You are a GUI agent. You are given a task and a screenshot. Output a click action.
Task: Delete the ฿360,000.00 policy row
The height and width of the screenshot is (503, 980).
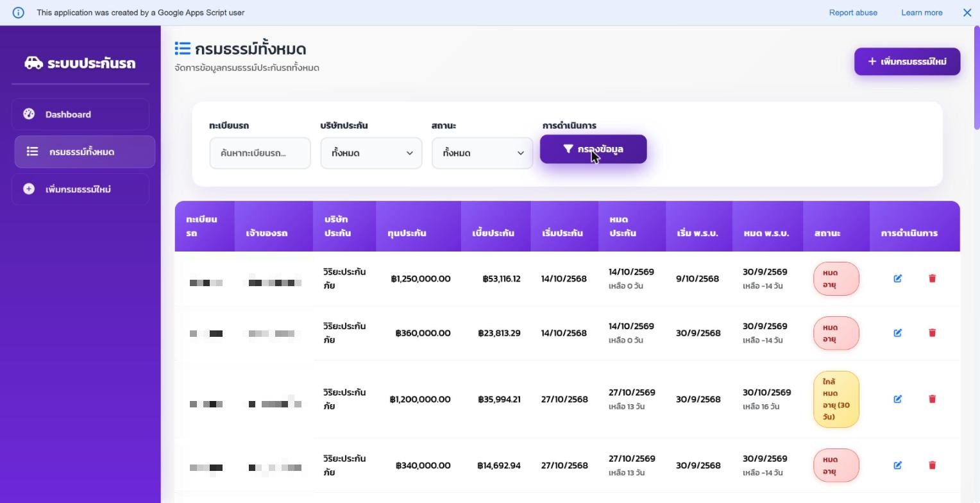(932, 333)
